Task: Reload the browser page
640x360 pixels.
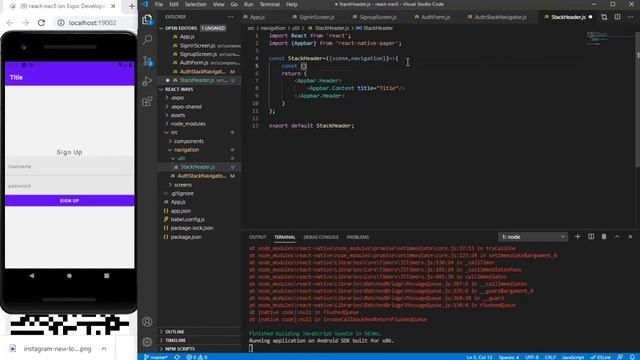Action: point(41,23)
